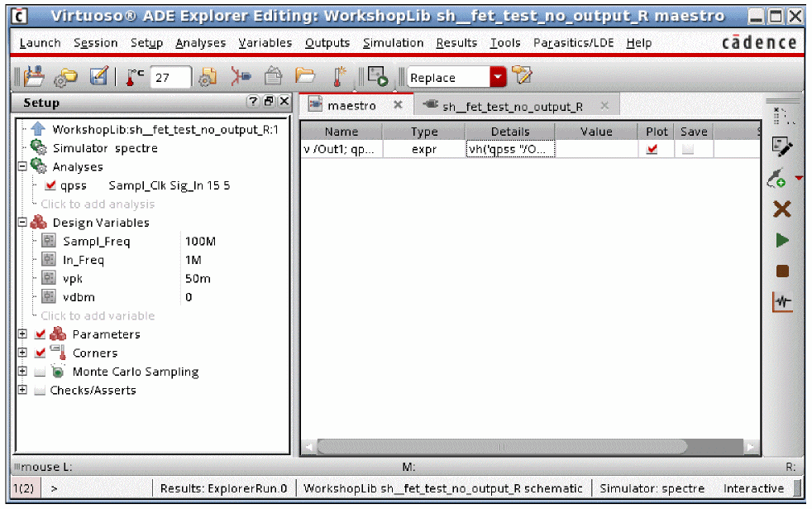Image resolution: width=812 pixels, height=509 pixels.
Task: Click the red analyses connector toolbar icon
Action: pyautogui.click(x=241, y=77)
